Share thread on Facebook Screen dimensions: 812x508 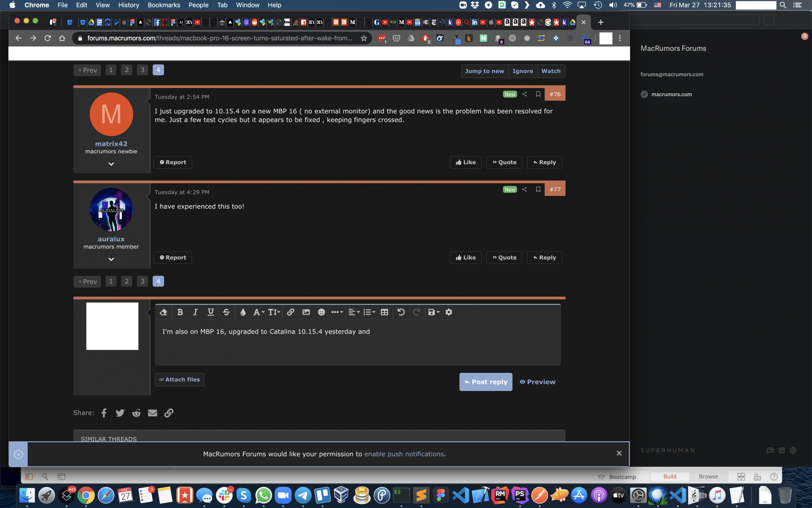coord(104,413)
